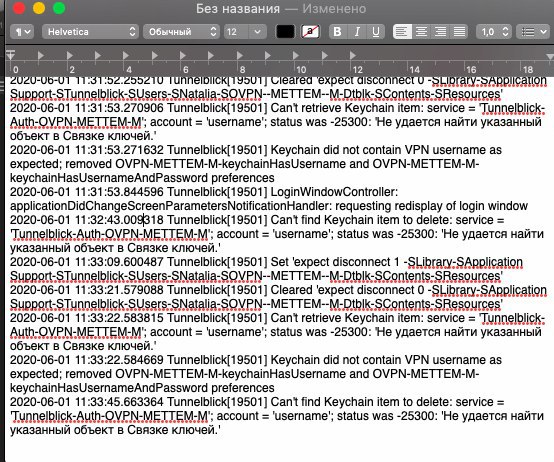Toggle underline formatting (U)
This screenshot has width=554, height=462.
tap(376, 32)
